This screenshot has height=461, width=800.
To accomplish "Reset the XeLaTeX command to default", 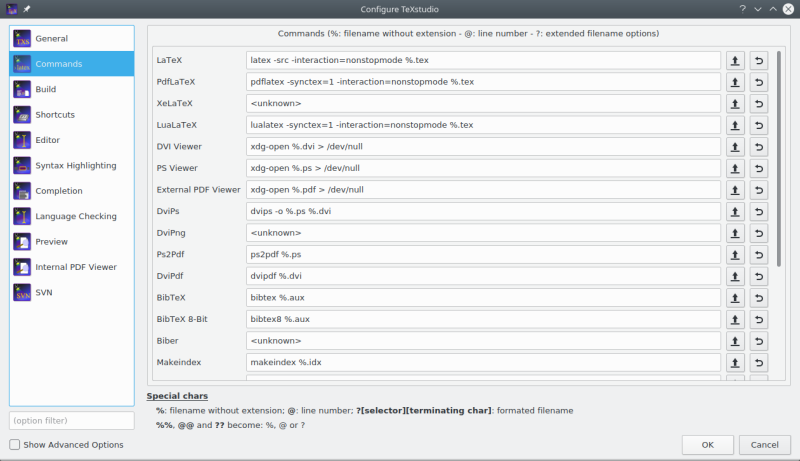I will coord(759,104).
